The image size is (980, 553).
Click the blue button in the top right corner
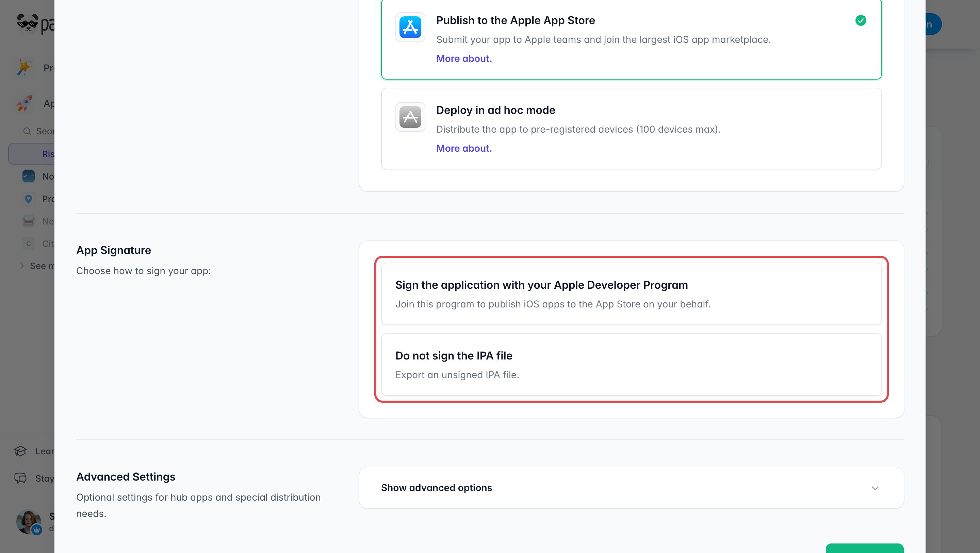(x=934, y=24)
